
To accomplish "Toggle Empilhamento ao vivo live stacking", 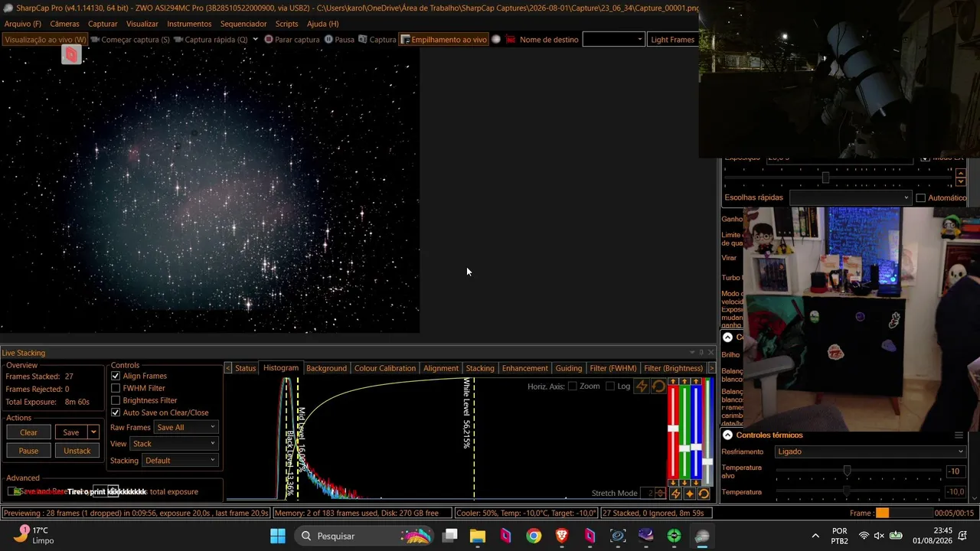I will (443, 40).
